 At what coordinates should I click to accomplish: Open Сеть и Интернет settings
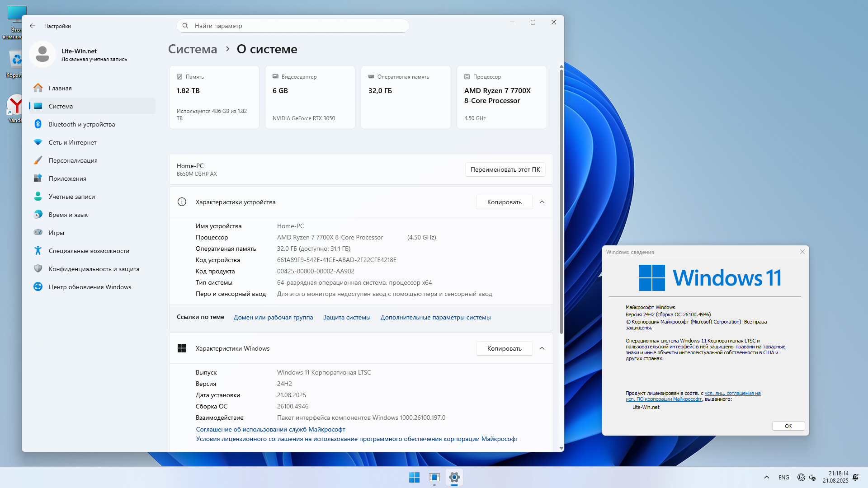point(72,142)
